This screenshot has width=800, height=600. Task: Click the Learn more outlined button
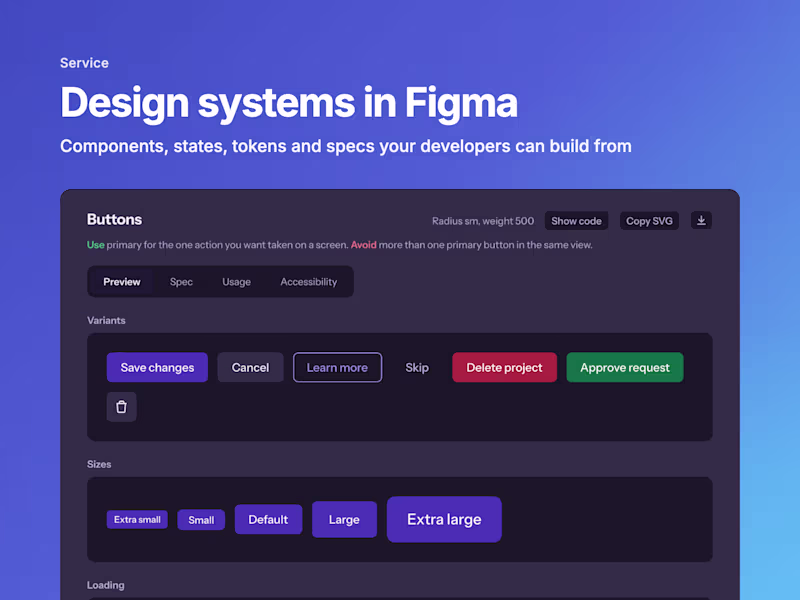pos(337,367)
